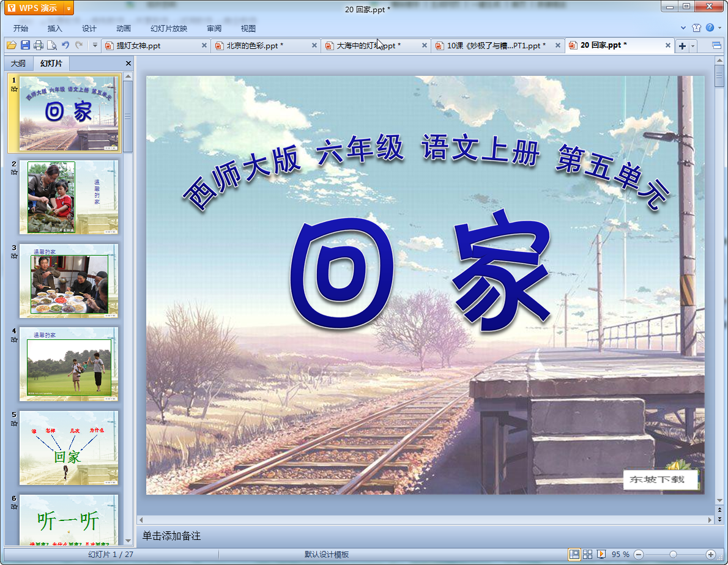Open dropdown next to new tab plus
This screenshot has height=565, width=728.
(x=693, y=45)
